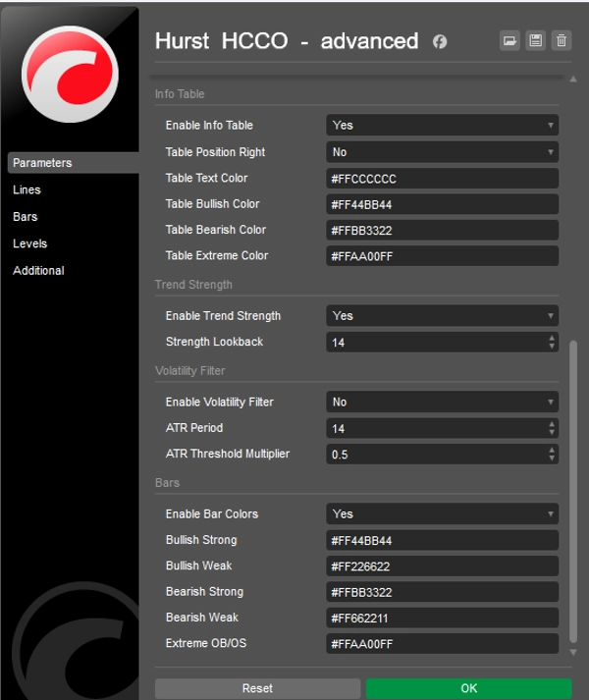Switch to the Lines tab
The height and width of the screenshot is (700, 589).
point(27,189)
